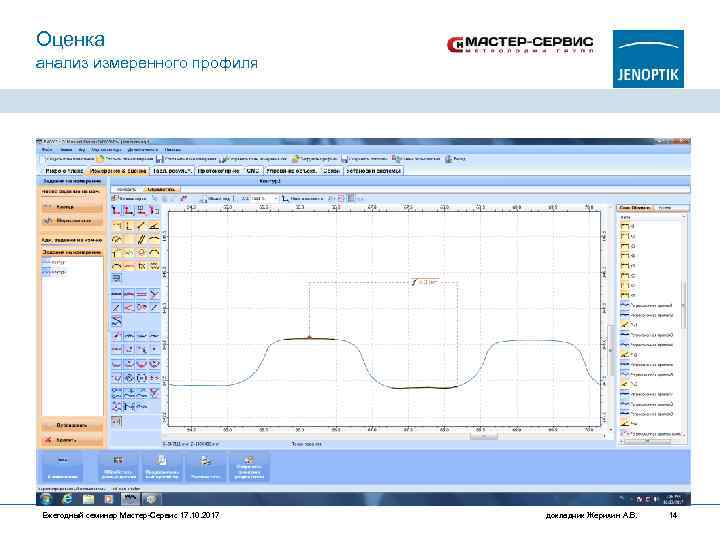720x540 pixels.
Task: Click the purple tool icon in the chart toolbar
Action: pyautogui.click(x=183, y=198)
